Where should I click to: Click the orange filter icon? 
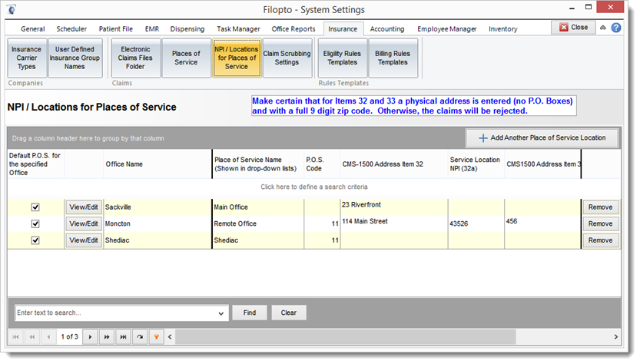[156, 337]
